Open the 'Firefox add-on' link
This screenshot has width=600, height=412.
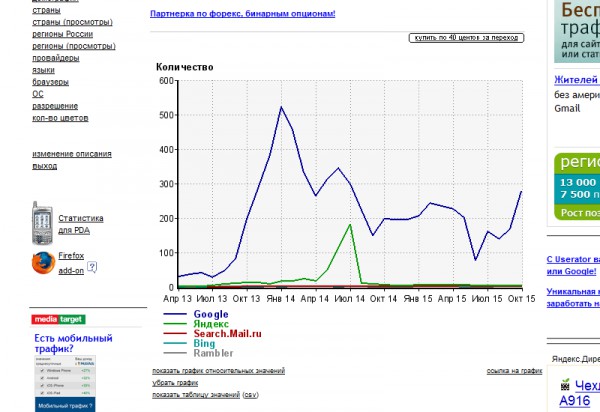click(71, 263)
